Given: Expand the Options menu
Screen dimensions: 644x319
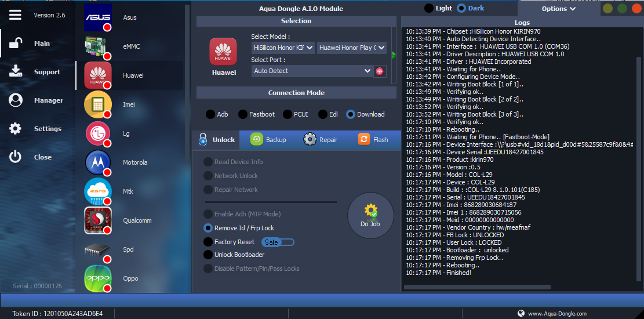Looking at the screenshot, I should (559, 9).
